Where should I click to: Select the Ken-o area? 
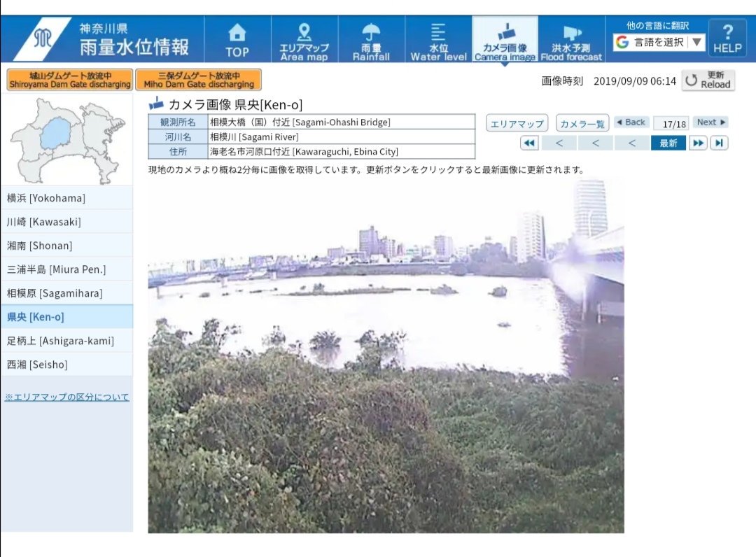67,316
